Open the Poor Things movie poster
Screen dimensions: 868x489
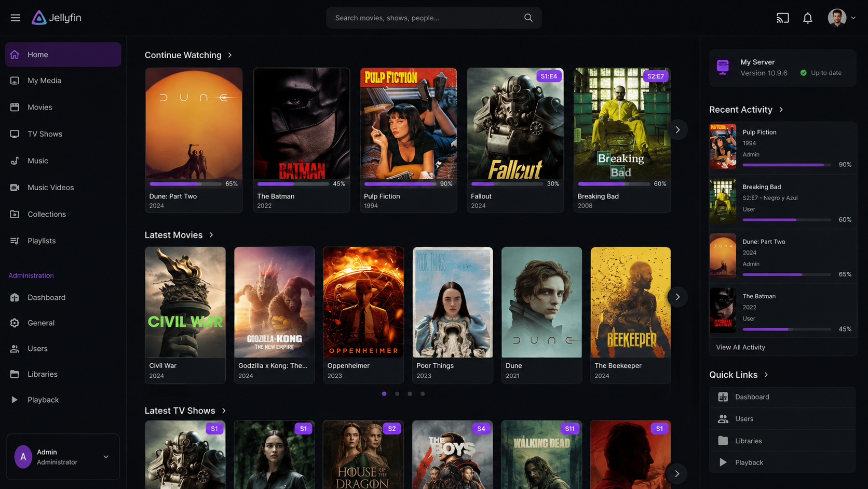(453, 302)
